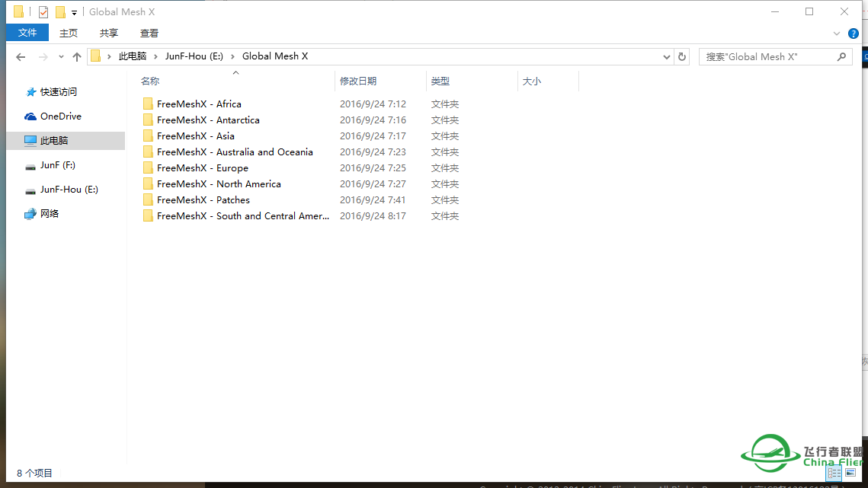Select the FreeMeshX - Europe folder icon
868x488 pixels.
tap(148, 168)
